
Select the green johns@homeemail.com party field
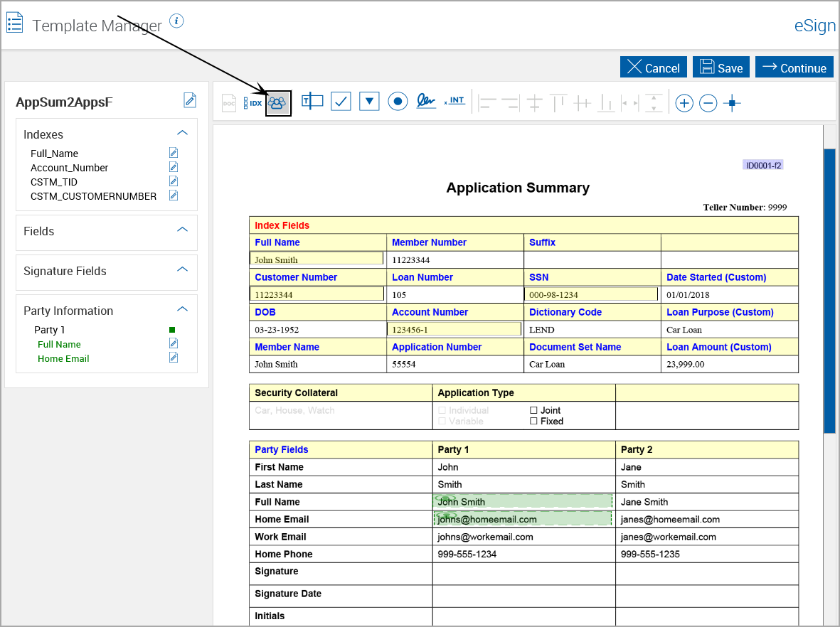click(x=522, y=518)
